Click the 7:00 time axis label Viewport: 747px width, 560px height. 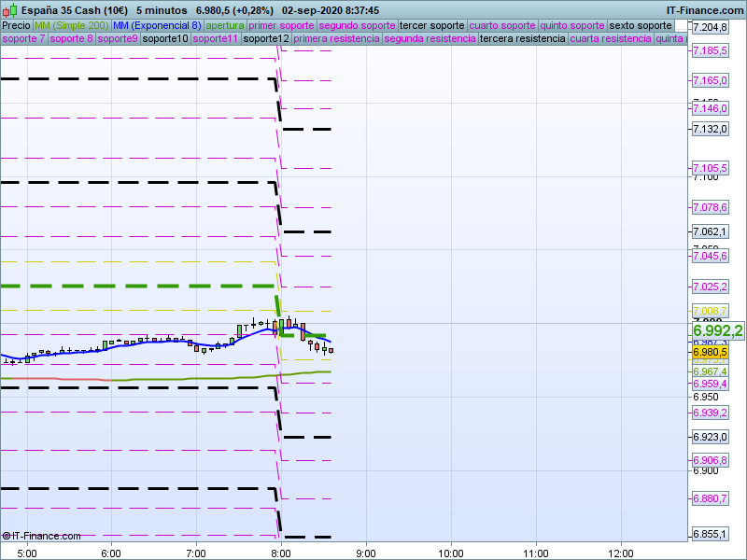coord(196,553)
